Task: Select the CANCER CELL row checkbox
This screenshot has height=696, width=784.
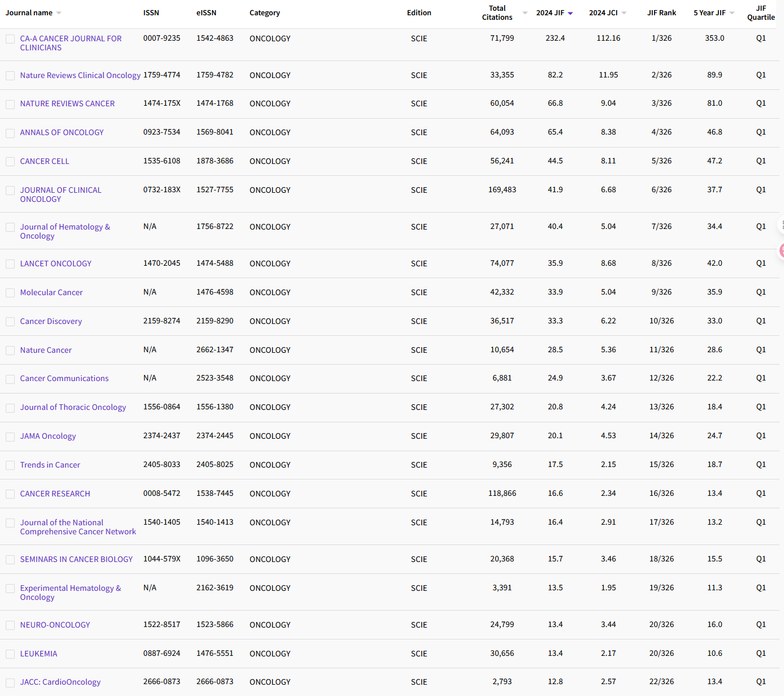Action: tap(10, 162)
